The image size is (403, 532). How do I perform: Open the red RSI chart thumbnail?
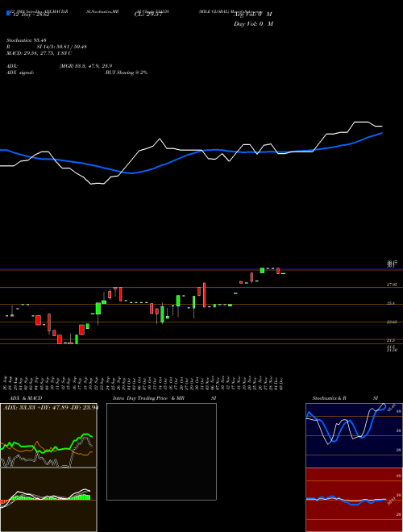(354, 500)
